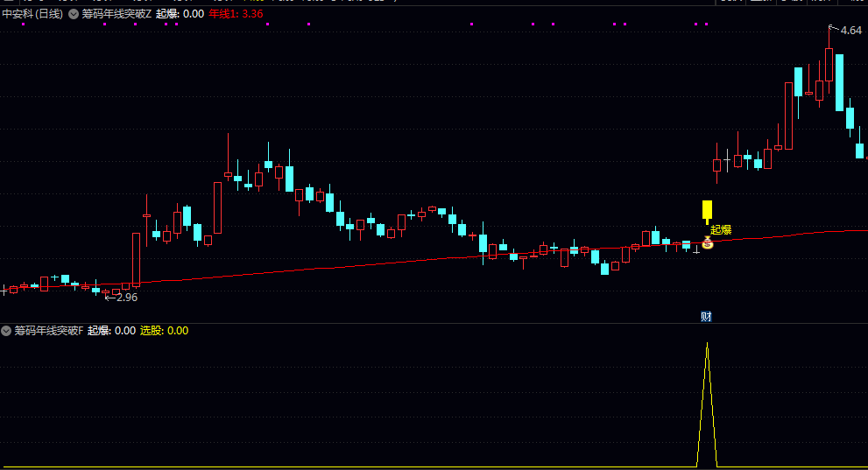Click the 年线1: 3.36 value label

click(236, 14)
